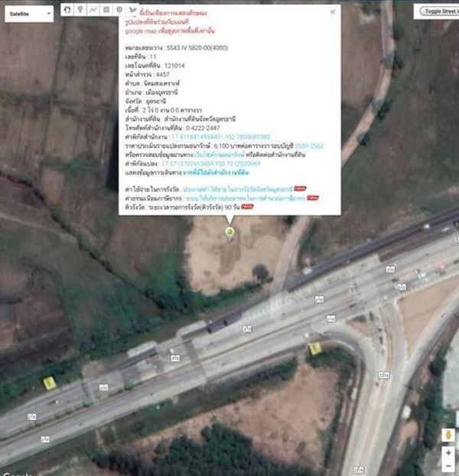459x476 pixels.
Task: Click the green parcel marker pin
Action: [229, 233]
